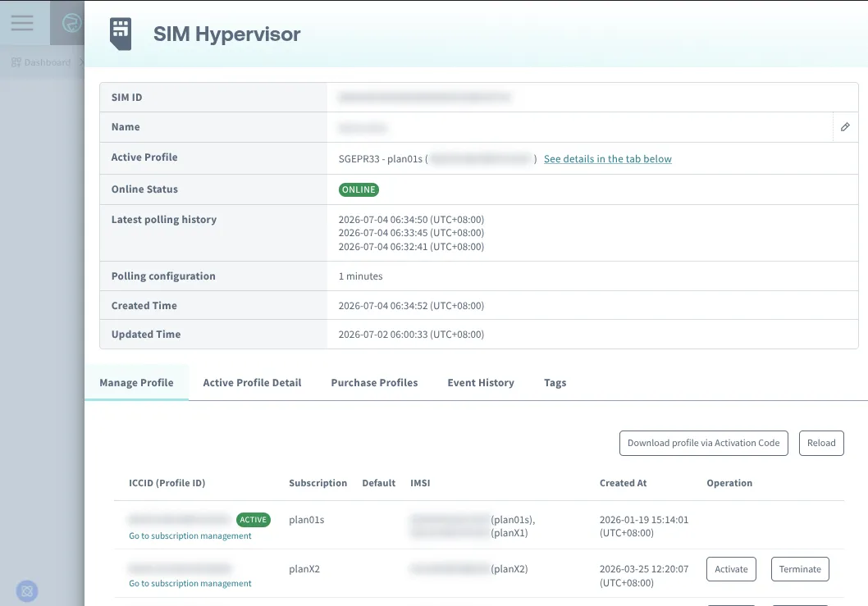Click the blurred Name value field
Image resolution: width=868 pixels, height=606 pixels.
click(363, 129)
